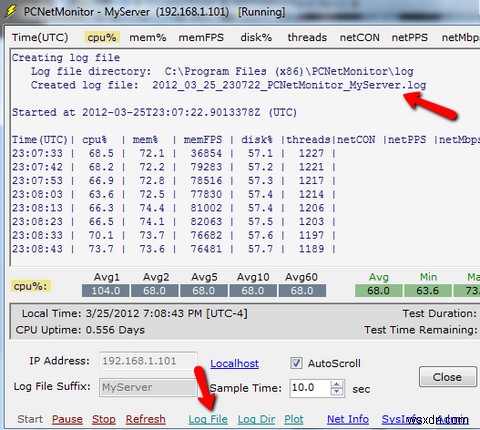Switch to the disk% metric
Image resolution: width=480 pixels, height=430 pixels.
coord(256,37)
